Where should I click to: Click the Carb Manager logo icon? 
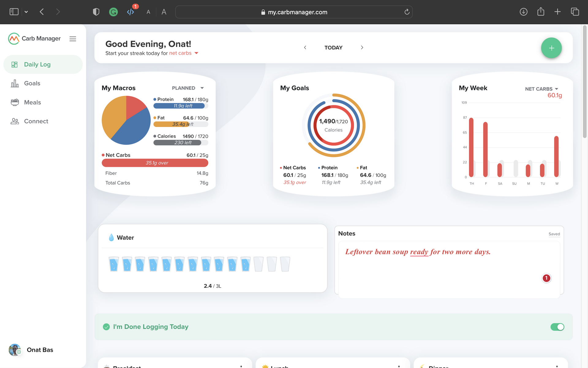(x=14, y=39)
